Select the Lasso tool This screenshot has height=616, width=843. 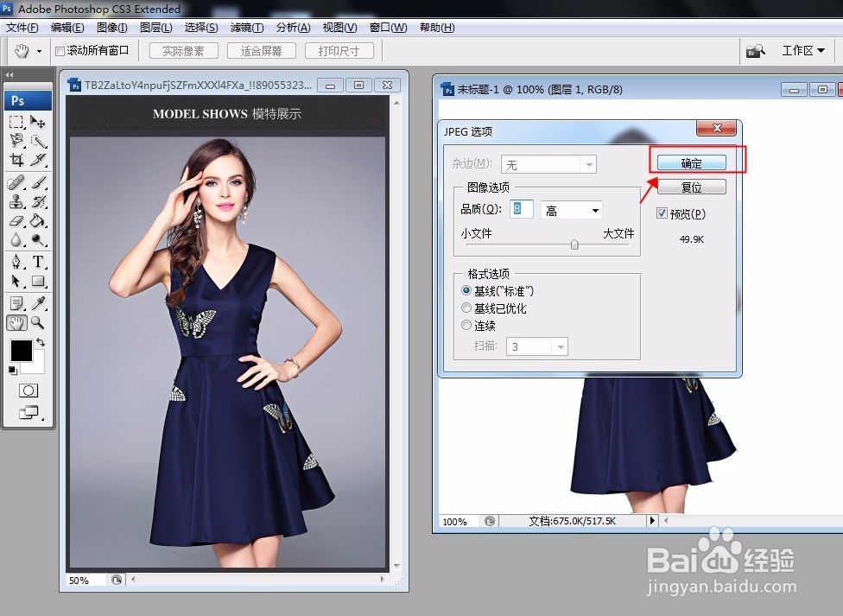tap(16, 141)
